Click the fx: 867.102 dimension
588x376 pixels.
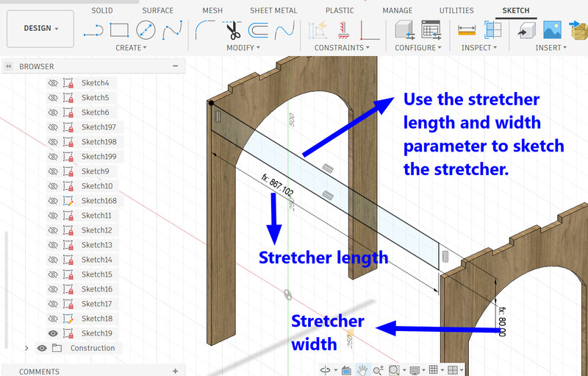point(278,185)
